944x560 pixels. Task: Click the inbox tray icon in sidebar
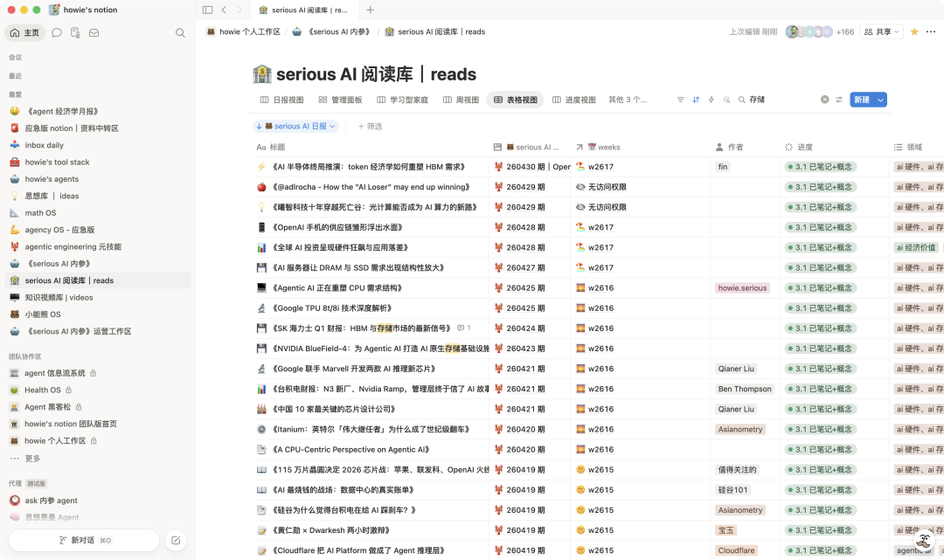(94, 33)
